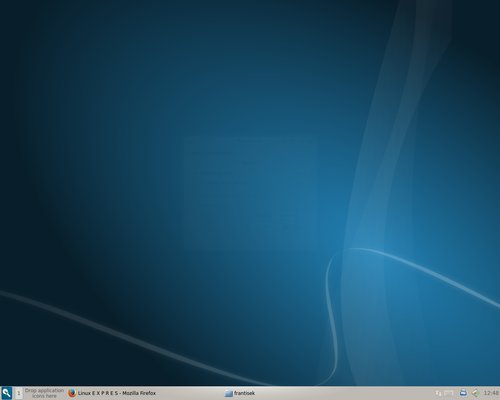The image size is (500, 400).
Task: Click the Firefox icon in the taskbar
Action: point(72,393)
